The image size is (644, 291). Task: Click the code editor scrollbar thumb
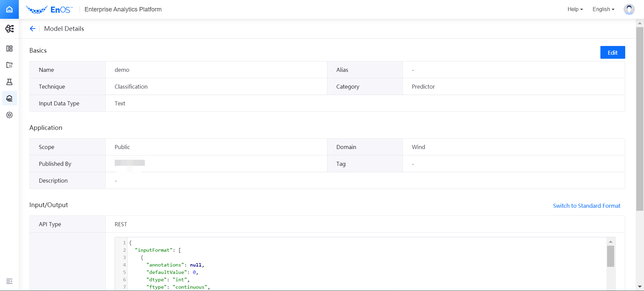tap(610, 256)
